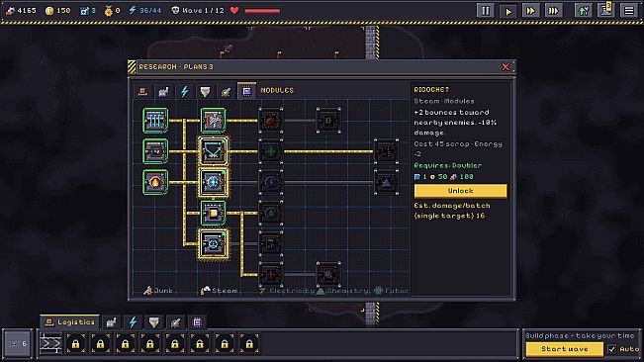Toggle the Auto checkbox
Screen dimensions: 644x362
(x=611, y=349)
